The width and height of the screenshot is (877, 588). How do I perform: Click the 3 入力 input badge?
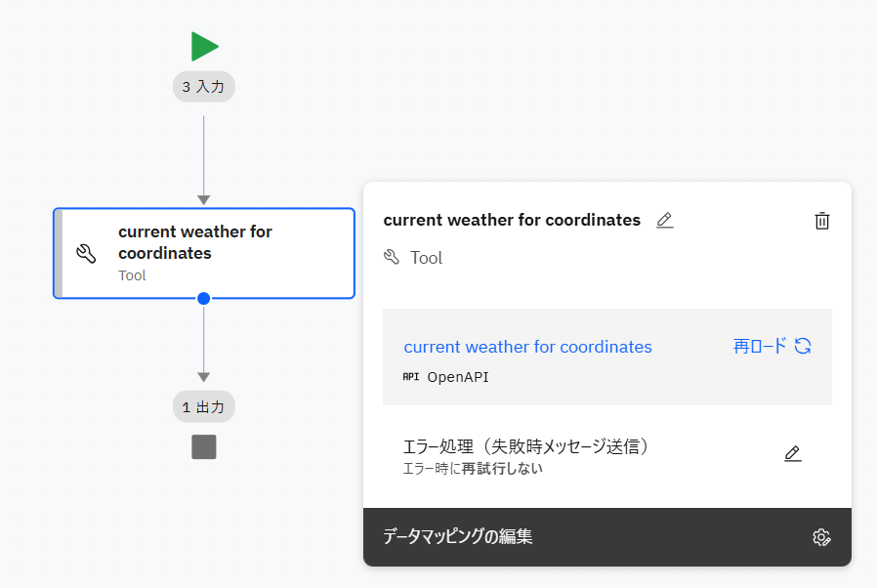[x=204, y=87]
